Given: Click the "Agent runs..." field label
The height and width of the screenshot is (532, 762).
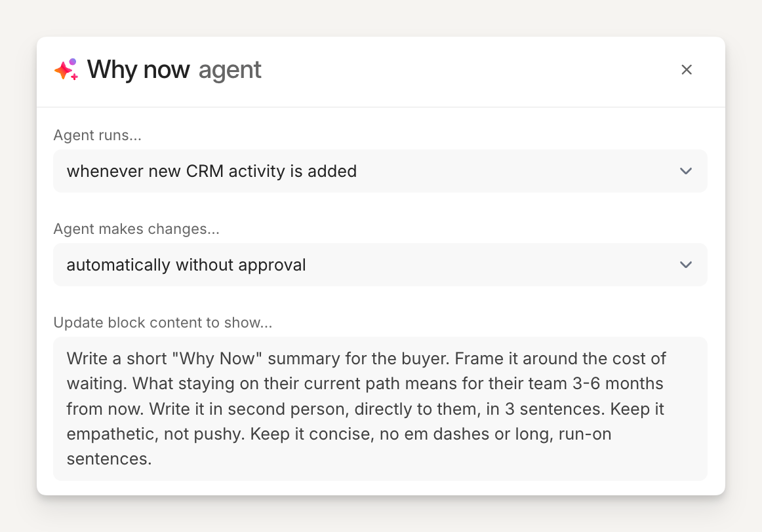Looking at the screenshot, I should click(97, 136).
